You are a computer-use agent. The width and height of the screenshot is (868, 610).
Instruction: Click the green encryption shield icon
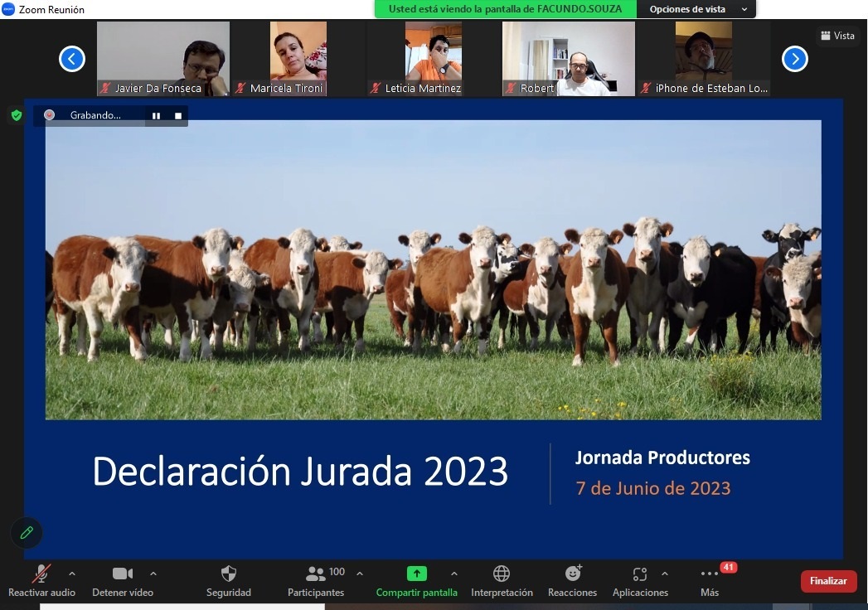coord(17,115)
